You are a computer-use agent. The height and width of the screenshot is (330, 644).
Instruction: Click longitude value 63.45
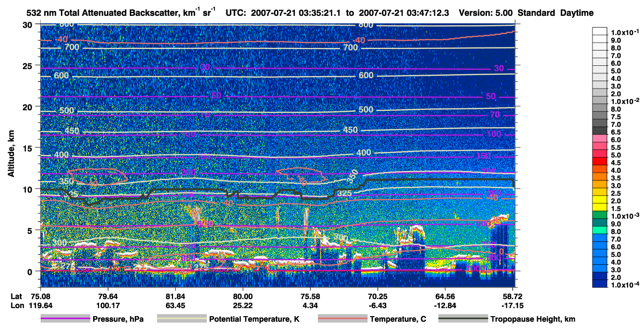point(175,305)
